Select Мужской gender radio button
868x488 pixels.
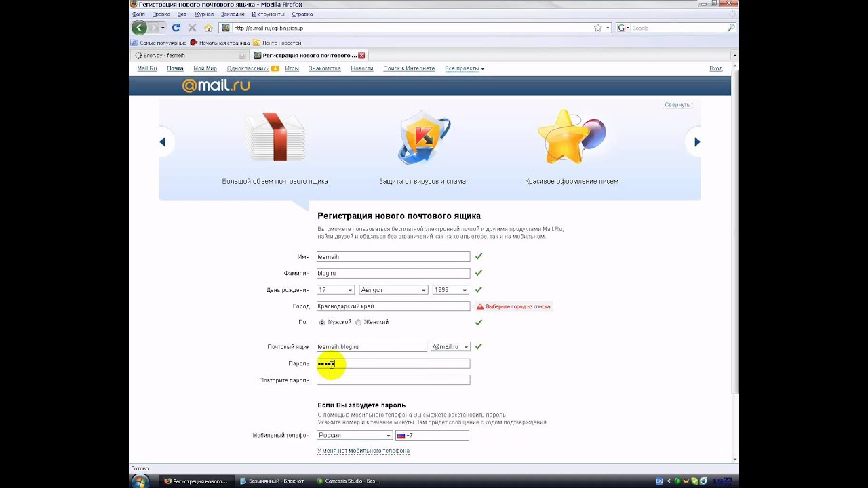click(322, 323)
